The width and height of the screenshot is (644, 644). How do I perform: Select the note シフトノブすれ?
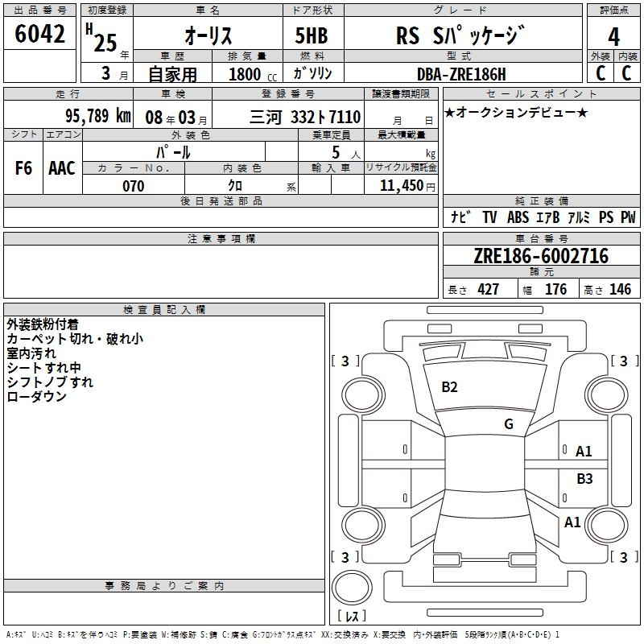(50, 382)
